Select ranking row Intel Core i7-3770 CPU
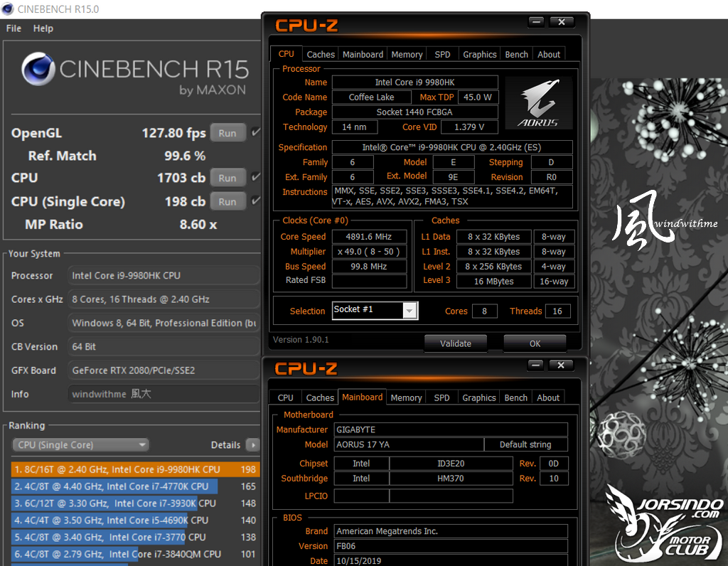The image size is (728, 566). point(135,537)
